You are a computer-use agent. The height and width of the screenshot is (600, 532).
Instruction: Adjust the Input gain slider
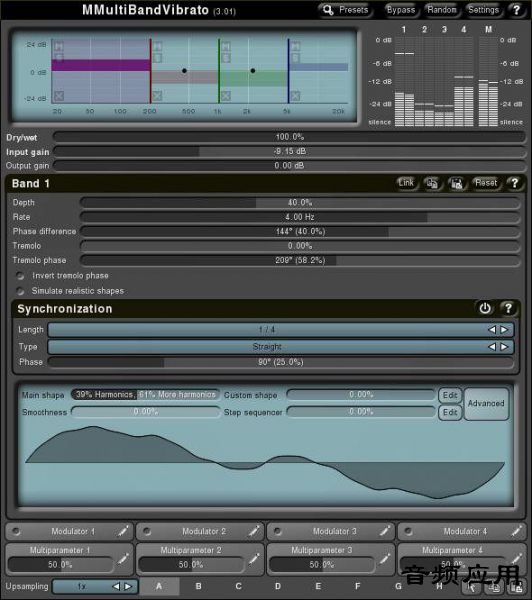point(289,151)
